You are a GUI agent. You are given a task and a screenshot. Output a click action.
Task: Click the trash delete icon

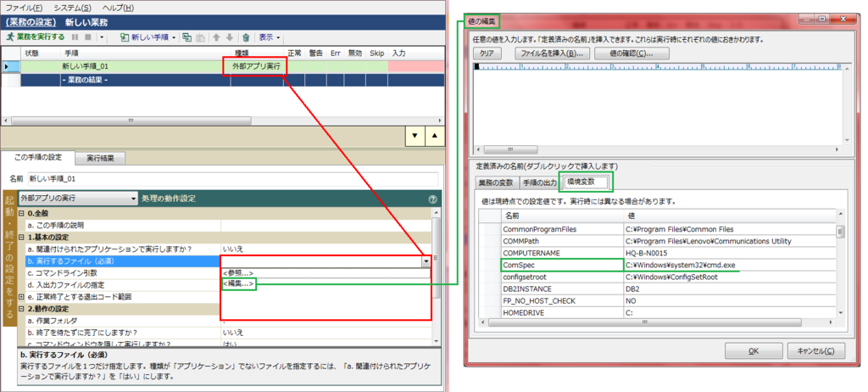(246, 37)
